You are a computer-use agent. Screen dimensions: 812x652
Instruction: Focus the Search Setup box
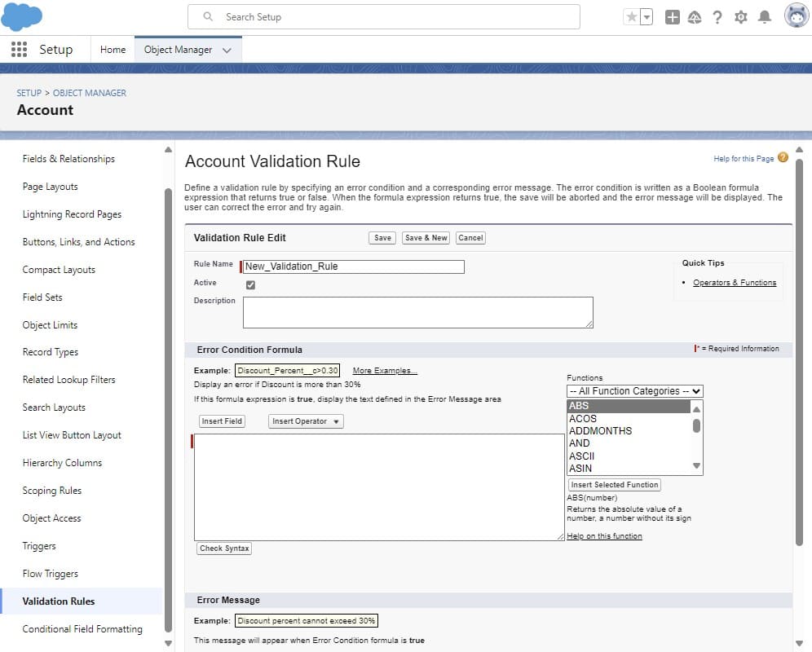[384, 17]
